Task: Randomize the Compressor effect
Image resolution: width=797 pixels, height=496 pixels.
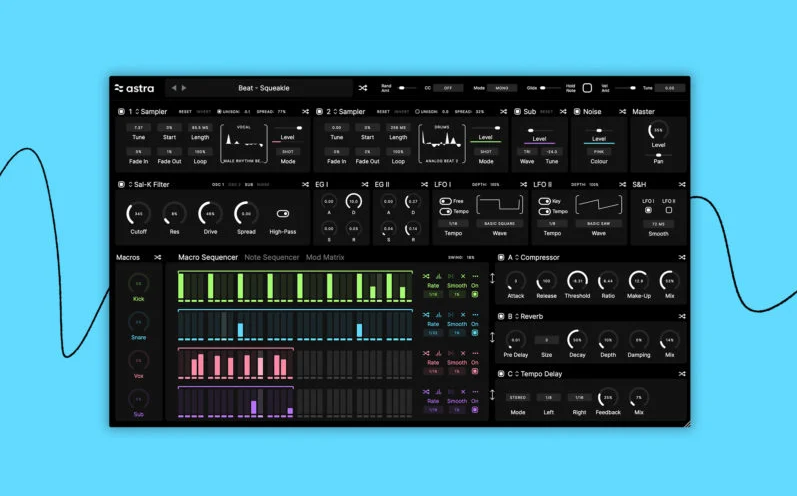Action: 682,257
